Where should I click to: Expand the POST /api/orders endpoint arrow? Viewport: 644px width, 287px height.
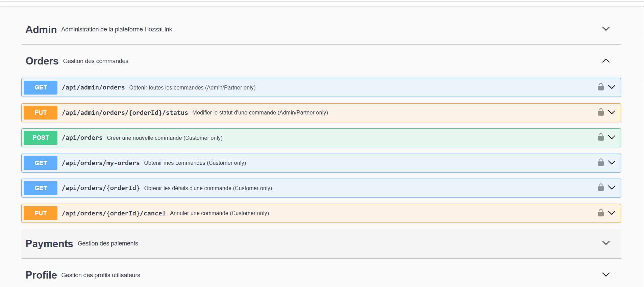612,137
